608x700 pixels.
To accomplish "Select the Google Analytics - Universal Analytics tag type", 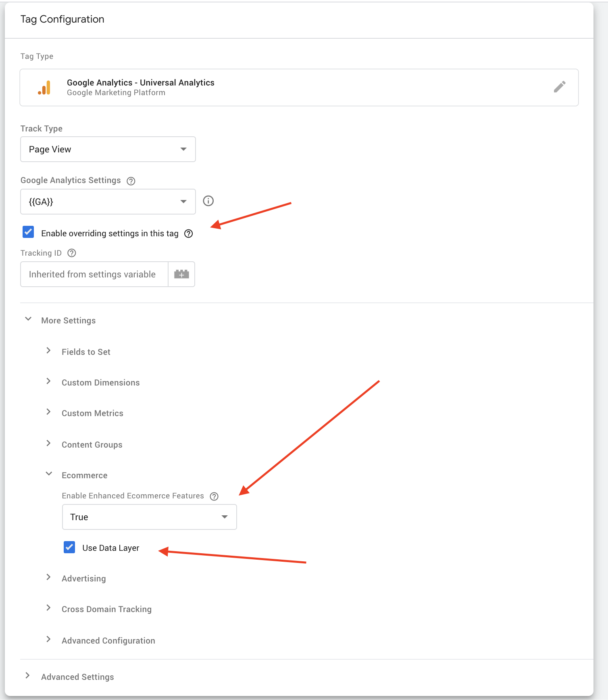I will point(299,87).
